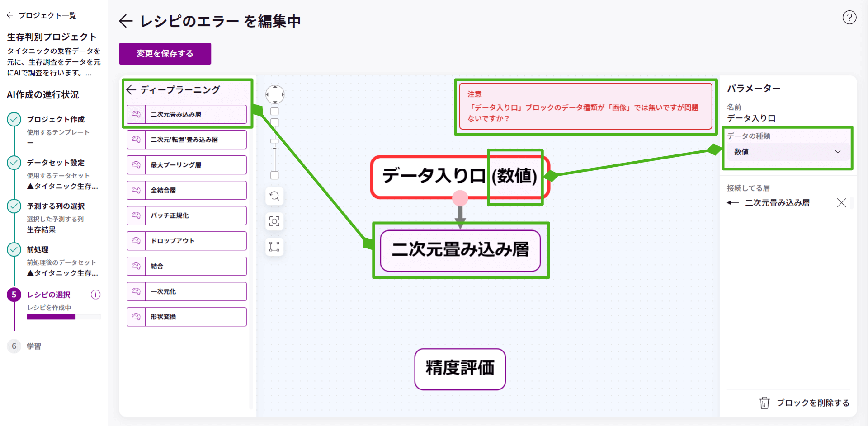
Task: Select the 二次元畳み込み層 block in the palette
Action: (x=187, y=114)
